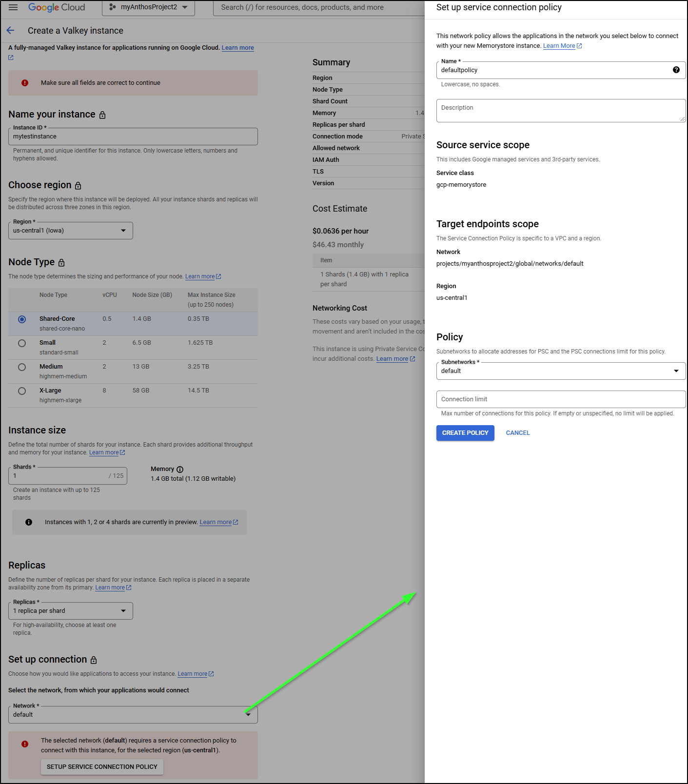
Task: Open Learn more link in Set up connection
Action: [x=196, y=674]
